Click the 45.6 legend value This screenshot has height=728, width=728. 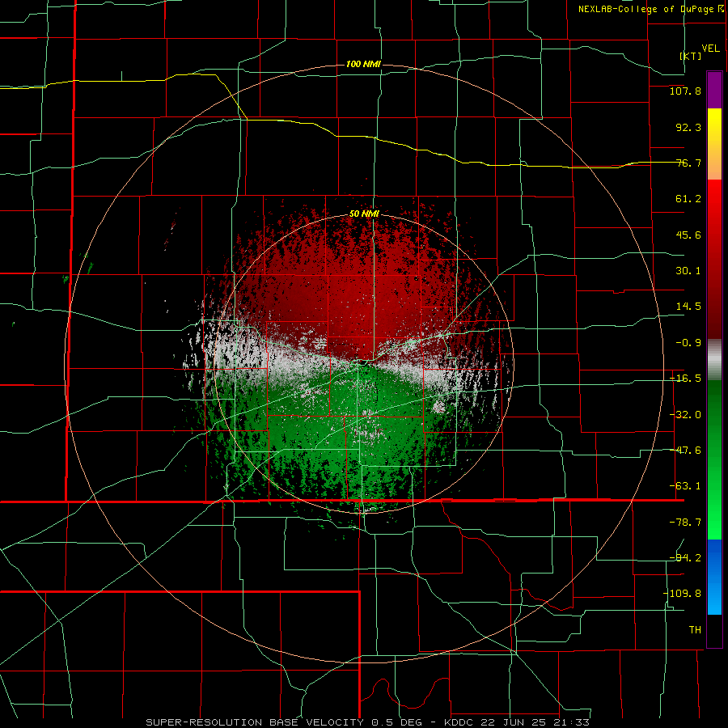click(x=688, y=235)
